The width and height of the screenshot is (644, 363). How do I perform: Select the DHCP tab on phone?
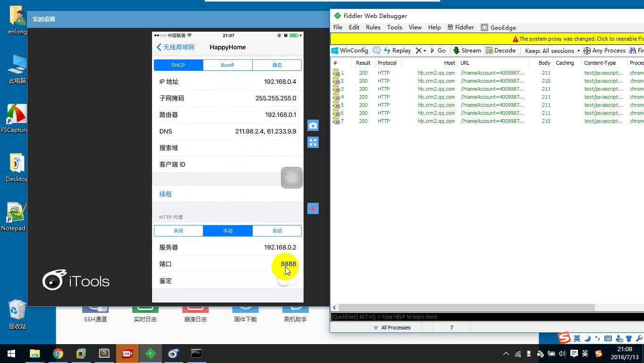[178, 65]
